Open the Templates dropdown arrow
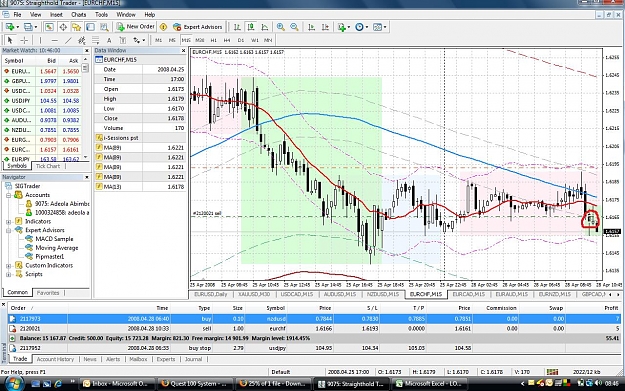The height and width of the screenshot is (391, 625). point(385,27)
